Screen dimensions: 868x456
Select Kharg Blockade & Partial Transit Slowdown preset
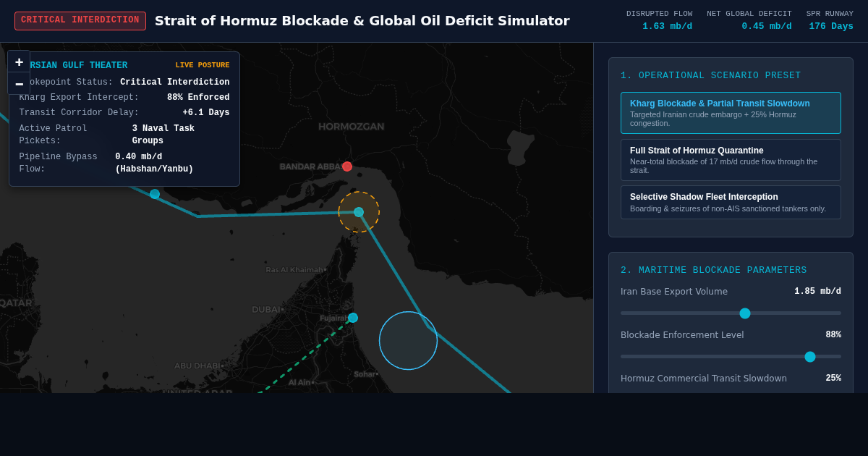tap(731, 113)
